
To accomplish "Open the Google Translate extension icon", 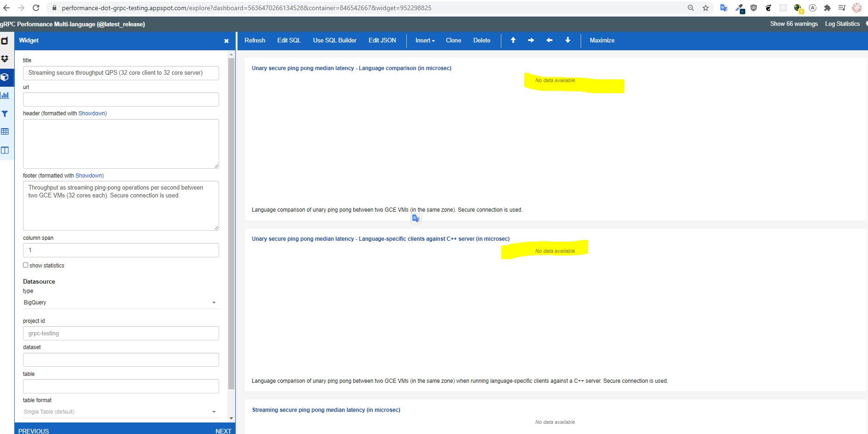I will 724,8.
